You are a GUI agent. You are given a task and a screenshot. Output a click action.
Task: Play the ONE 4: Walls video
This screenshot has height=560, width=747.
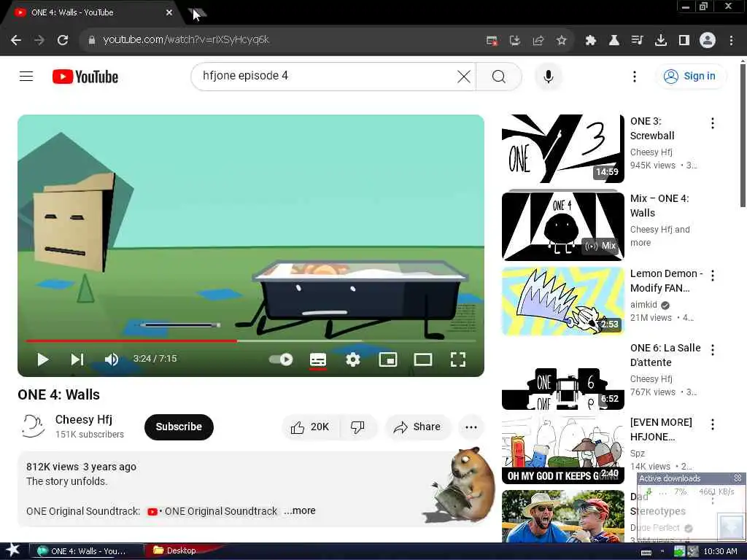point(43,359)
